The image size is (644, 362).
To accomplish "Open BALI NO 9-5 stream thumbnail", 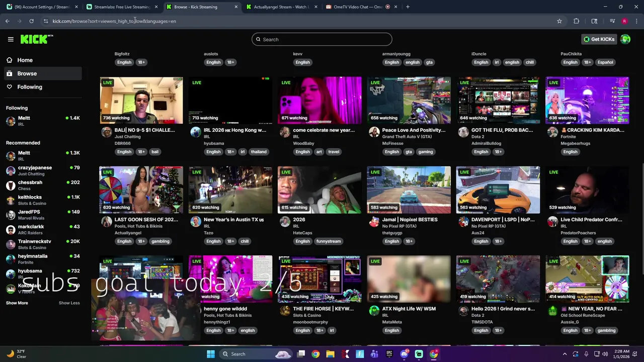I will point(141,100).
